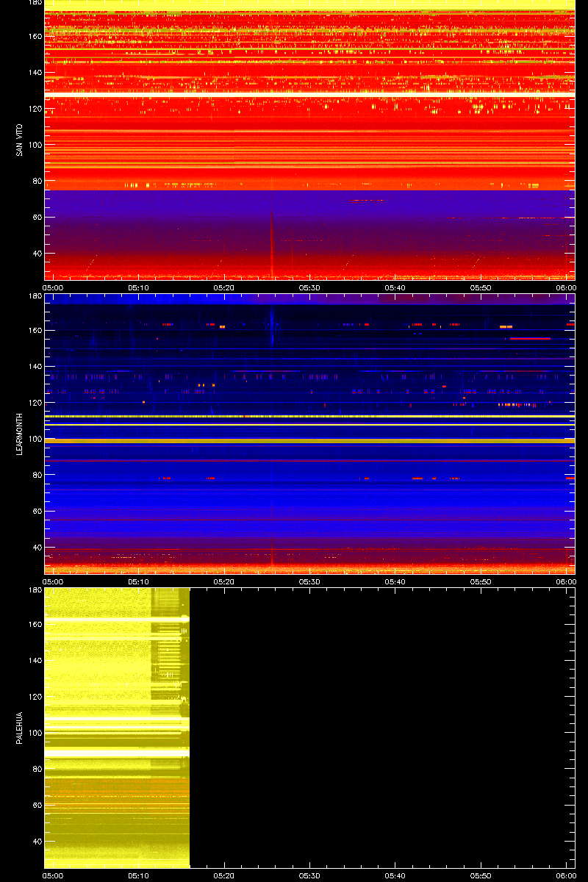Click the 05:10 time label under Palehua
This screenshot has height=882, width=588.
(139, 875)
